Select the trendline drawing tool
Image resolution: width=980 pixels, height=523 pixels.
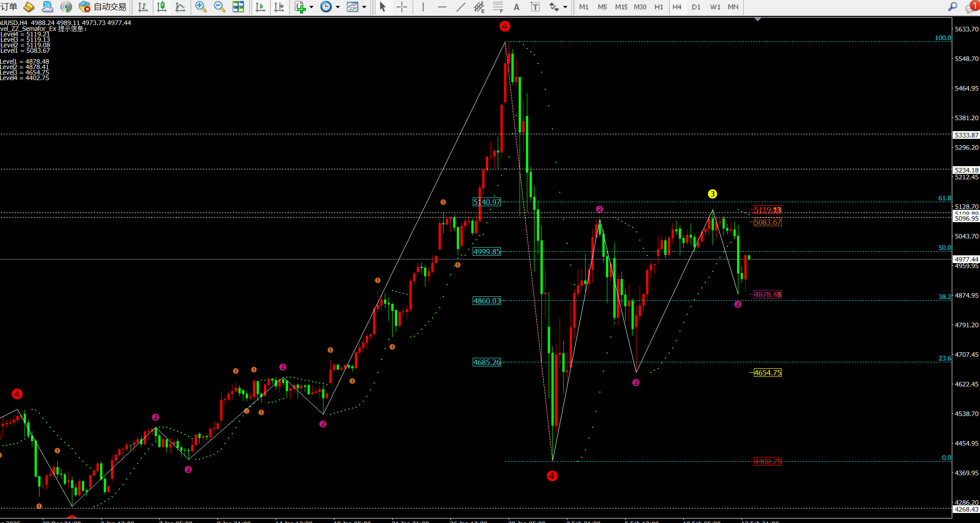coord(460,7)
